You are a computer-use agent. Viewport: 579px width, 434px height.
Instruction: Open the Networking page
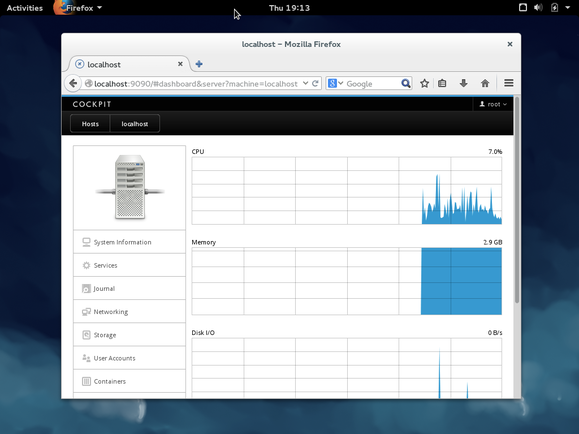pos(129,312)
